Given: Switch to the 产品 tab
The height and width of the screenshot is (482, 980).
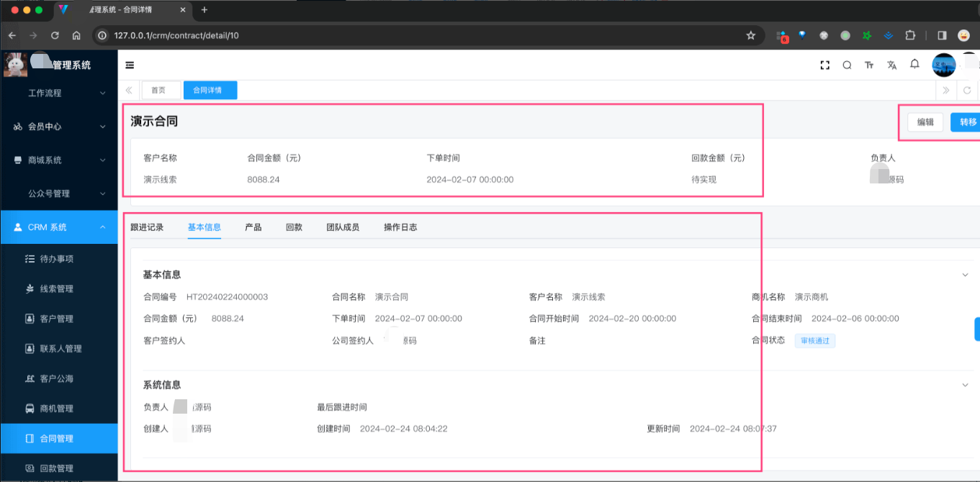Looking at the screenshot, I should 253,227.
